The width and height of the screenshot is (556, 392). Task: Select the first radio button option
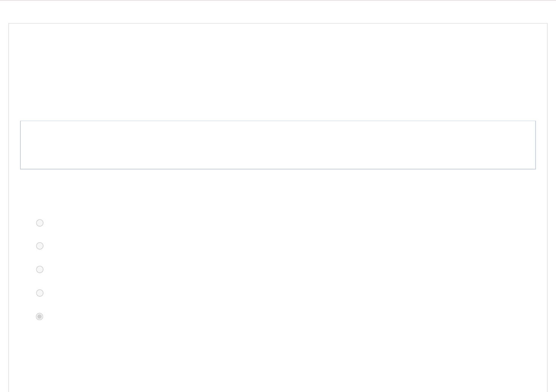pyautogui.click(x=40, y=223)
